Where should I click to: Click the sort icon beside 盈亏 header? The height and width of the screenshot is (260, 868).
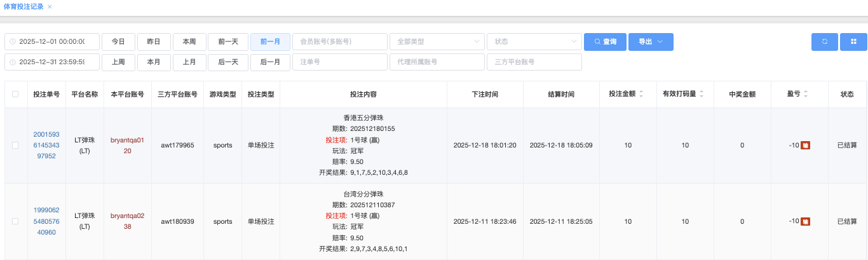[x=806, y=94]
